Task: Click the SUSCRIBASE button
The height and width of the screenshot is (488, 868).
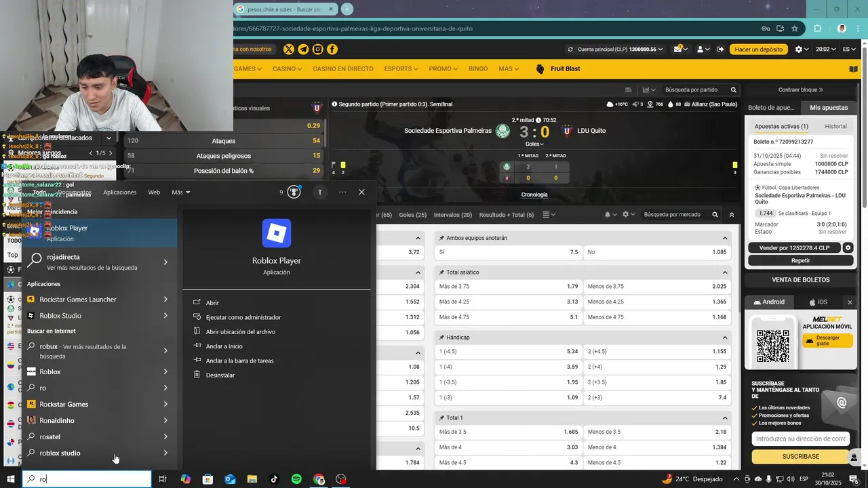Action: pos(800,456)
